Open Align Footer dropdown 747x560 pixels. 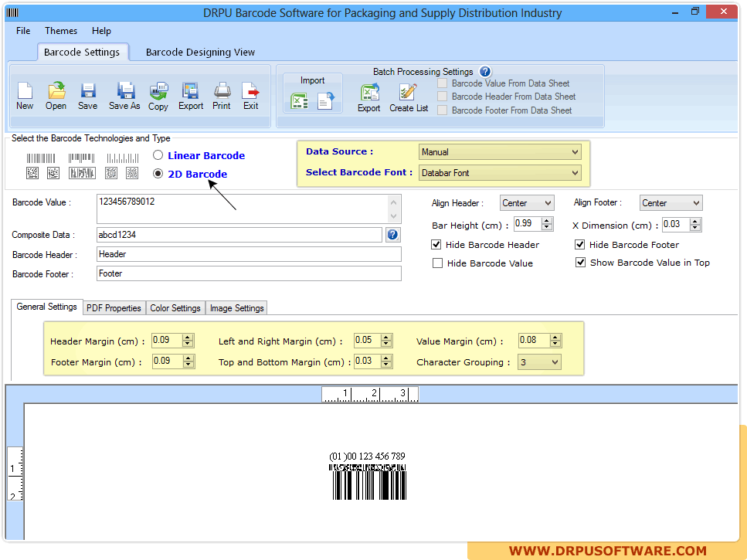coord(671,203)
